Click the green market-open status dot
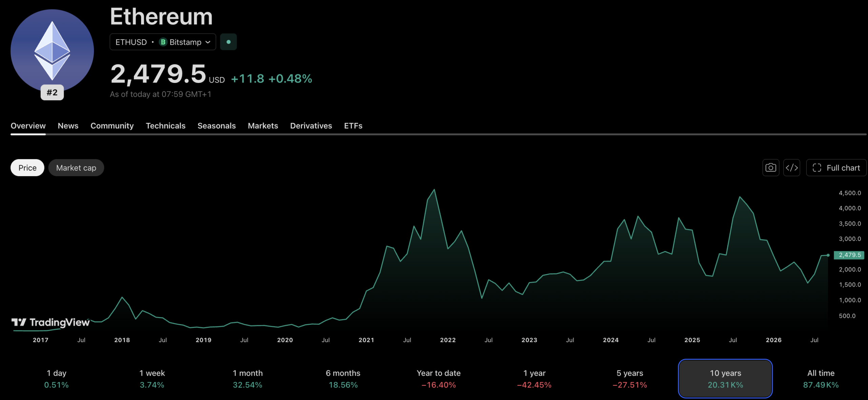868x400 pixels. (x=229, y=42)
